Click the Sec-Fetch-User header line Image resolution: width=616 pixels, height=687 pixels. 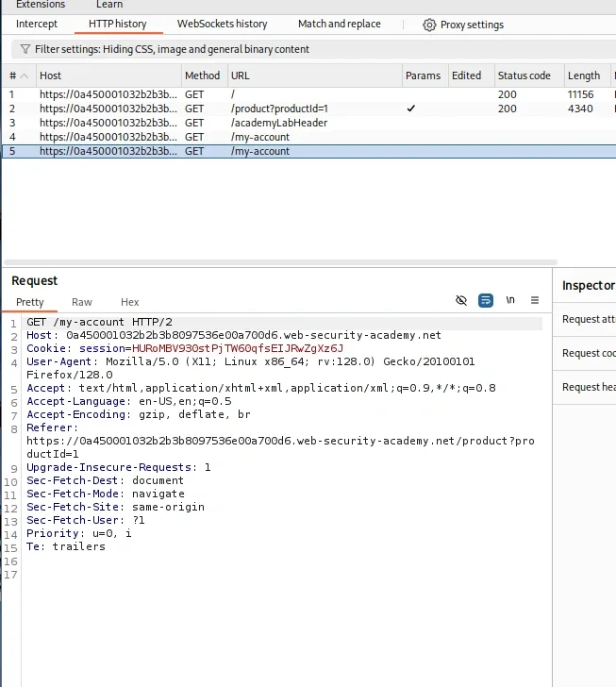click(86, 520)
